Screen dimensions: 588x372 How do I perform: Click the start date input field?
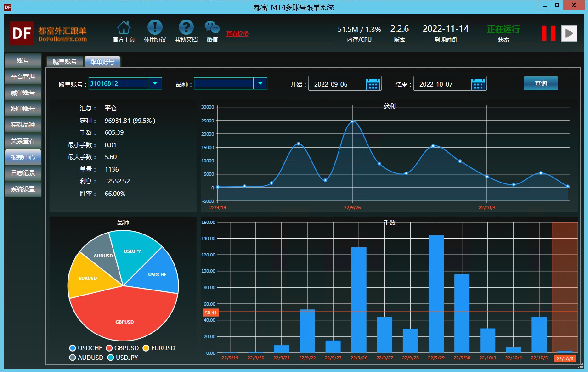(337, 84)
